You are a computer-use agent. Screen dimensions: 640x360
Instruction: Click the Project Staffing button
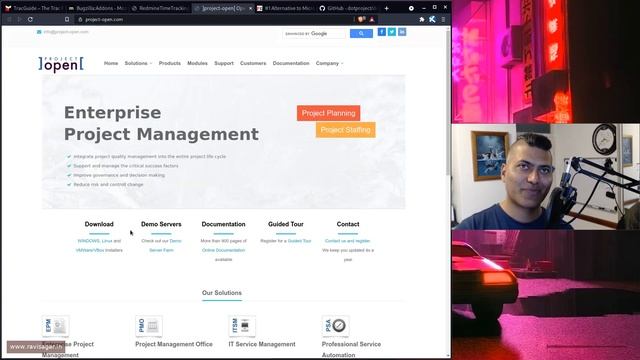(x=345, y=130)
